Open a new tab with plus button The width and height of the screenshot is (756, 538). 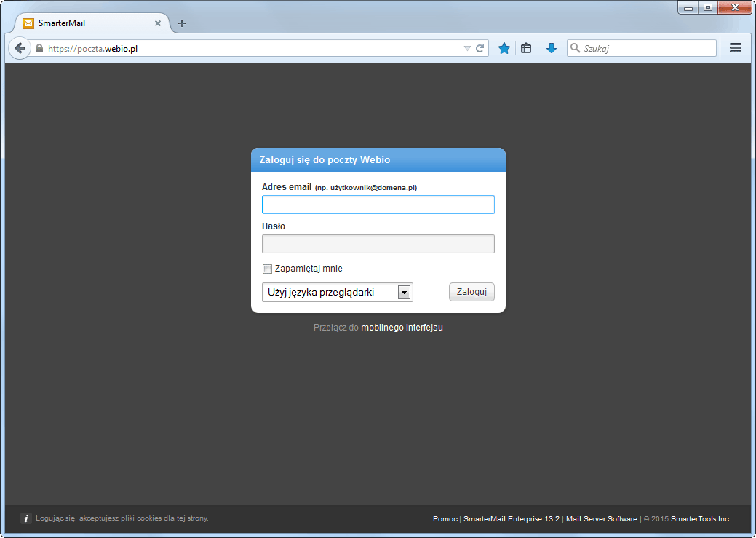[x=182, y=23]
